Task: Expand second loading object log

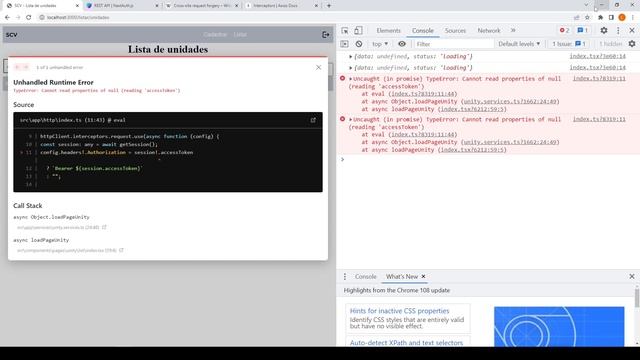Action: (x=351, y=68)
